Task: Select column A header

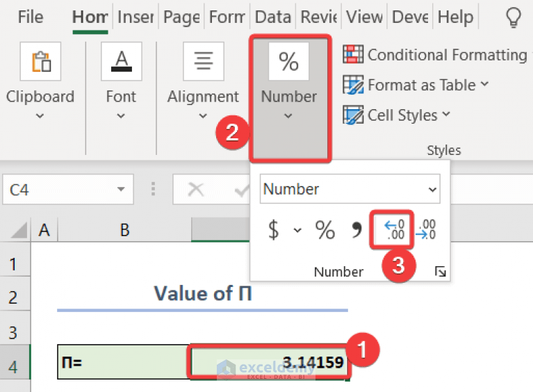Action: 44,230
